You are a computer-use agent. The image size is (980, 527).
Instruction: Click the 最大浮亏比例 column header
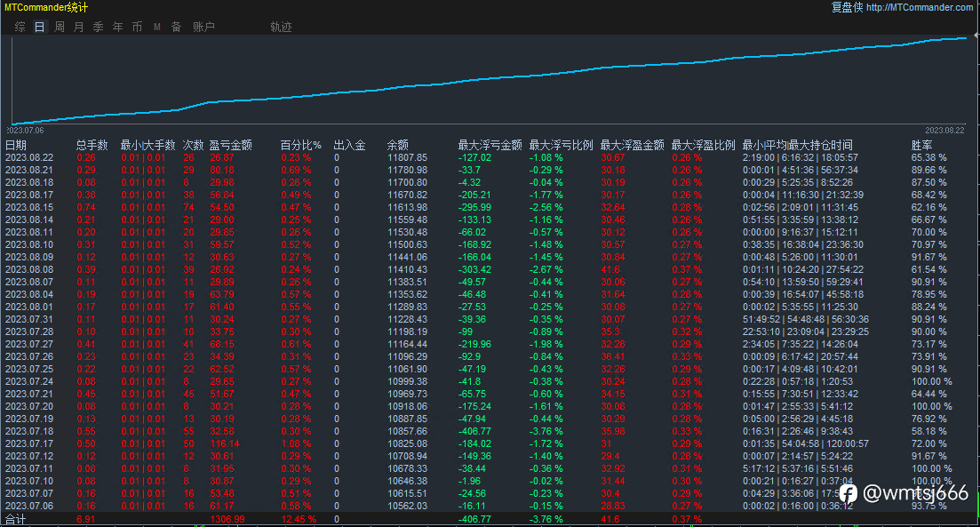tap(561, 145)
